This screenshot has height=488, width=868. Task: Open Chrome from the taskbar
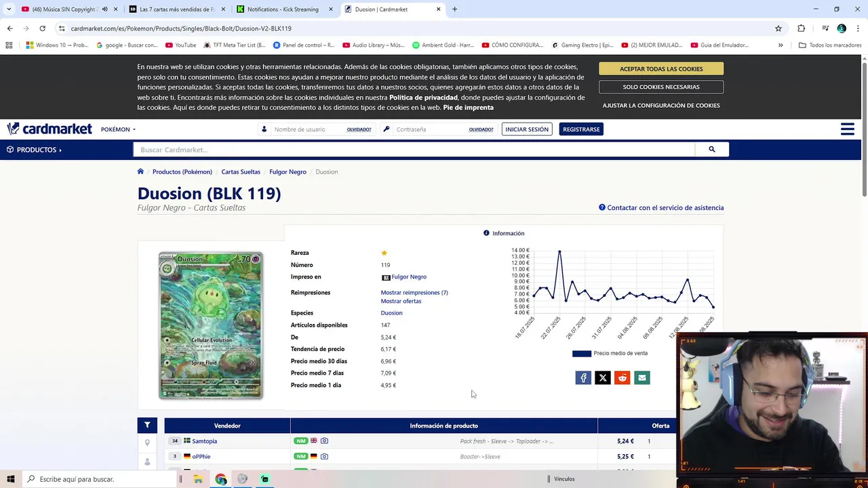tap(220, 479)
